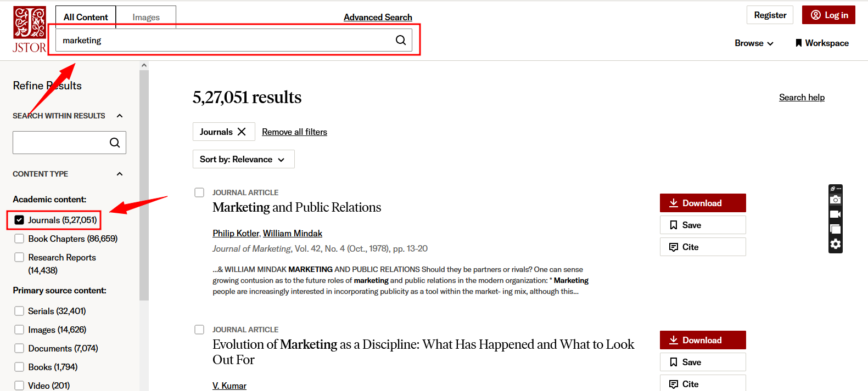Uncheck the Journals content type checkbox
The width and height of the screenshot is (868, 391).
coord(19,220)
